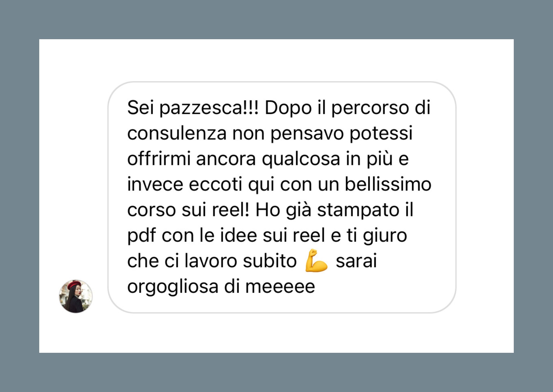This screenshot has height=392, width=553.
Task: Click the word "stampato" in the bubble
Action: (358, 210)
